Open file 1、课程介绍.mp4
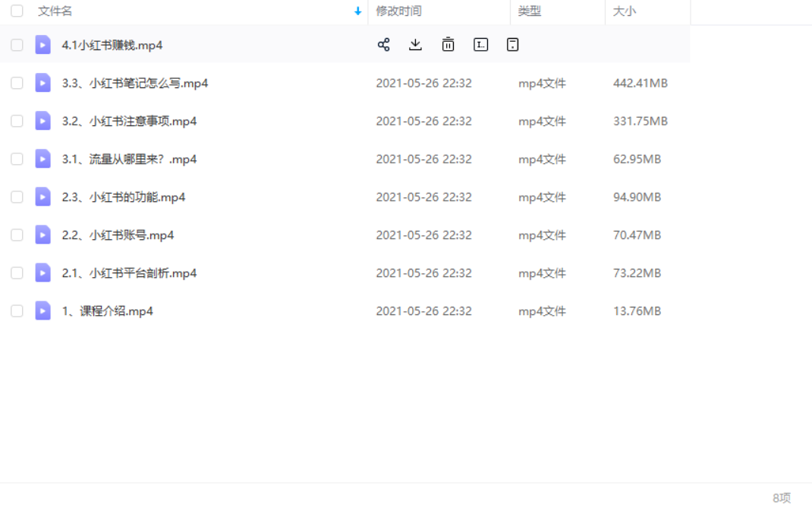This screenshot has width=812, height=508. click(x=107, y=311)
